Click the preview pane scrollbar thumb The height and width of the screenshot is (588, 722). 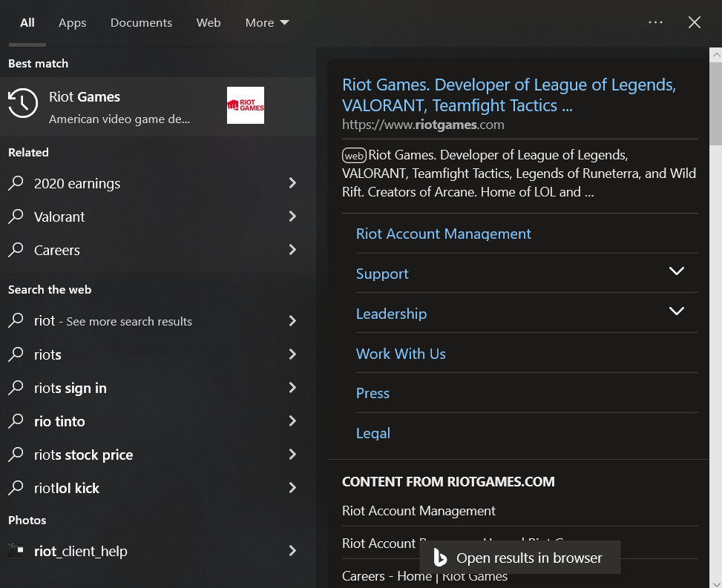(715, 104)
